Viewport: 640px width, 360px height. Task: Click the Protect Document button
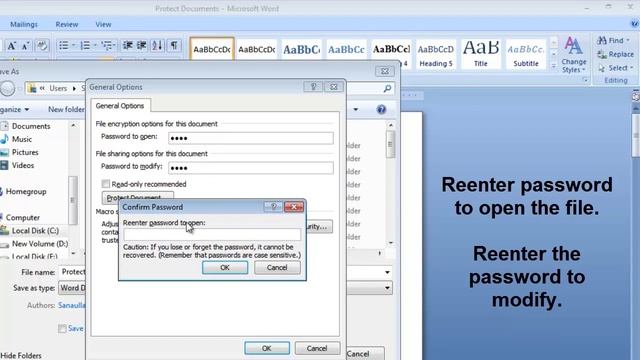[x=138, y=197]
